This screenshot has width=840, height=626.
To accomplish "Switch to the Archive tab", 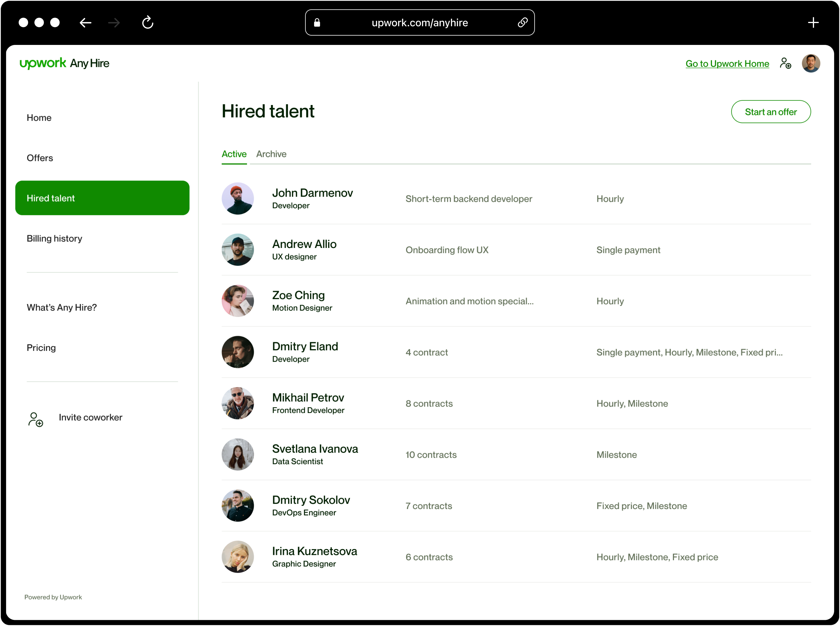I will tap(271, 154).
